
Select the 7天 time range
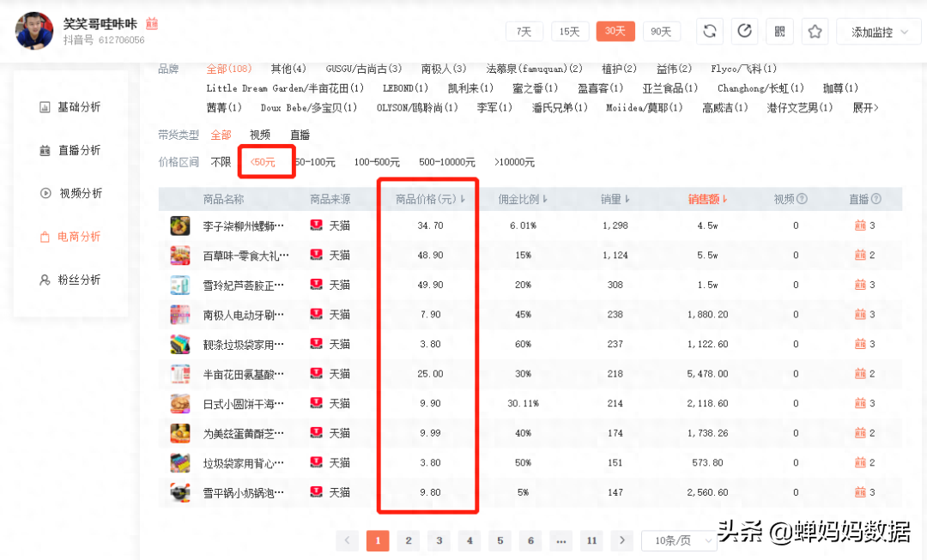524,32
